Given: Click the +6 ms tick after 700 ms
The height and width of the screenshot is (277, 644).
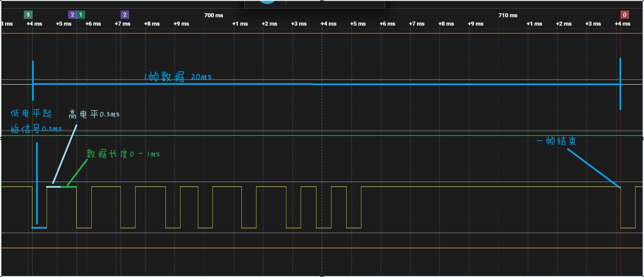Looking at the screenshot, I should click(x=387, y=24).
